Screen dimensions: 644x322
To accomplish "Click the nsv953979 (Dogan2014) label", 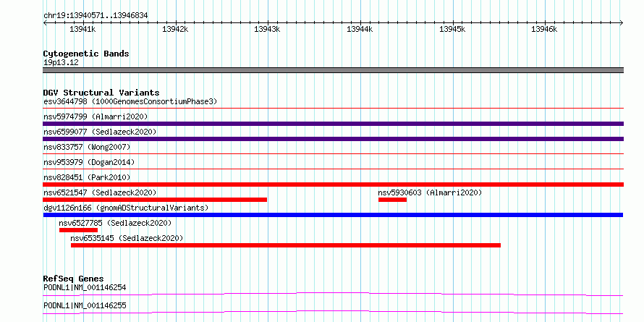I will [x=89, y=162].
